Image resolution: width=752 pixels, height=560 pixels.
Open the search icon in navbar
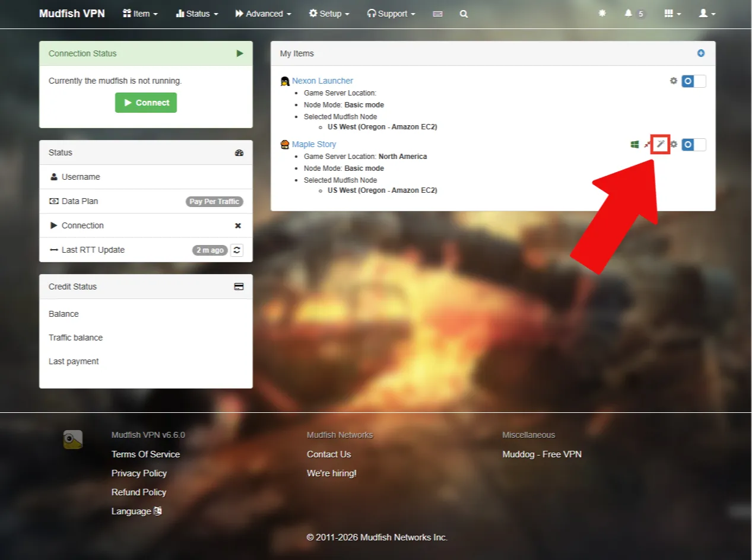[x=464, y=14]
